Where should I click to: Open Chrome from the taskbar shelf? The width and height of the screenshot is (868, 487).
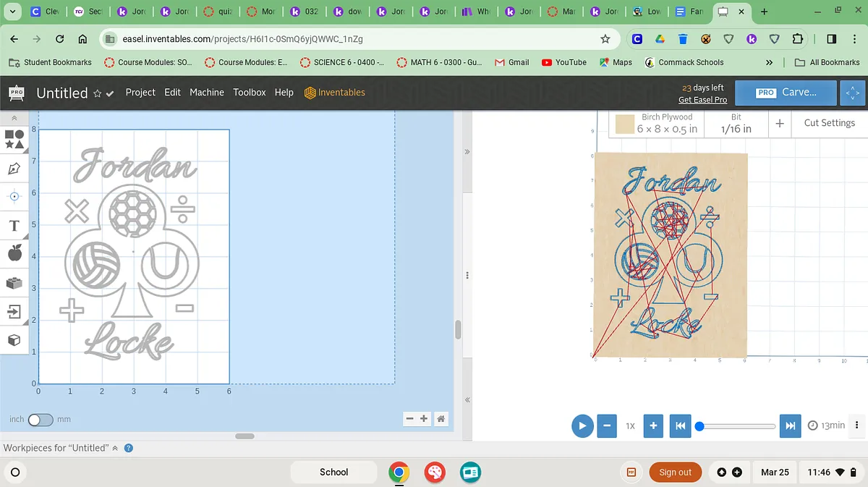(399, 472)
